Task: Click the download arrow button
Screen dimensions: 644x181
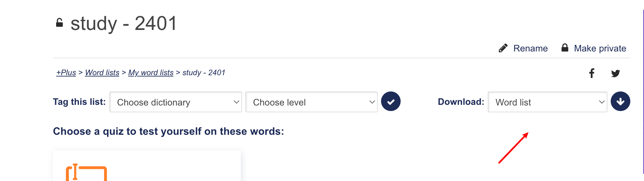Action: coord(620,102)
